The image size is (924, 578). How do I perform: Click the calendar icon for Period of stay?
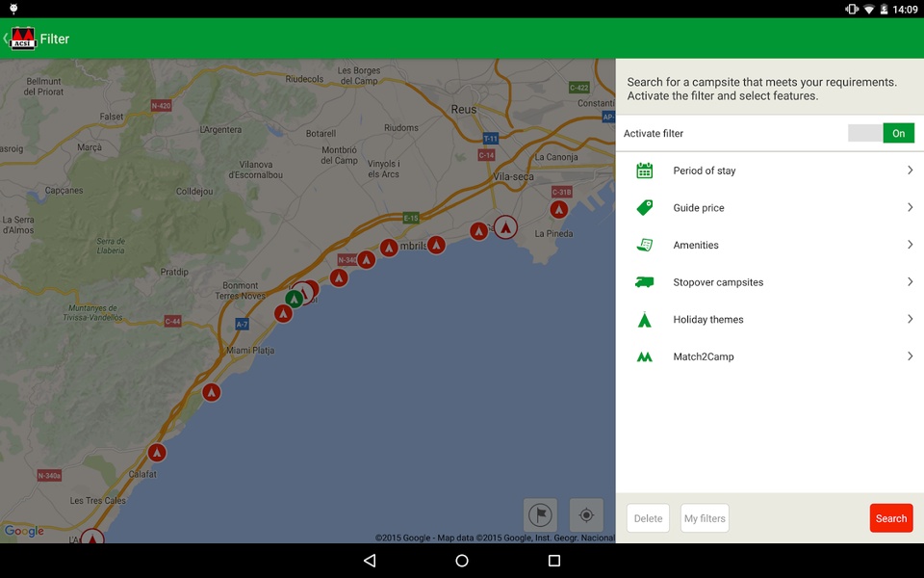point(644,171)
